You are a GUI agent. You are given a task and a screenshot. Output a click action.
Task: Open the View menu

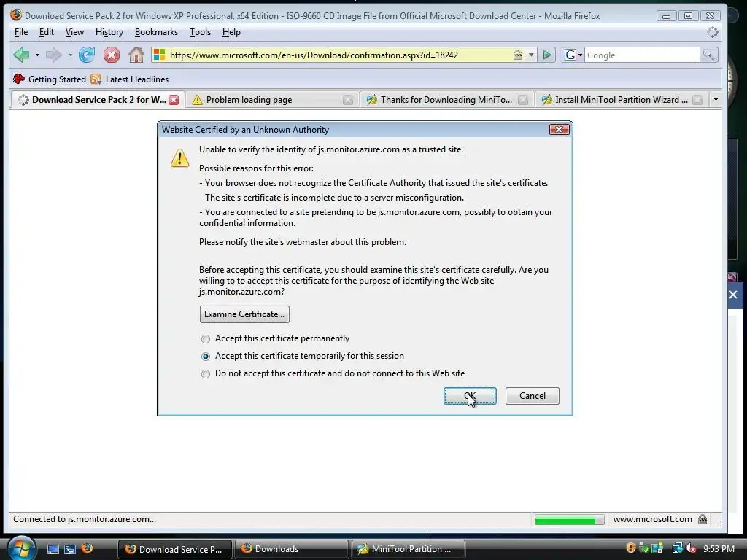[x=74, y=32]
